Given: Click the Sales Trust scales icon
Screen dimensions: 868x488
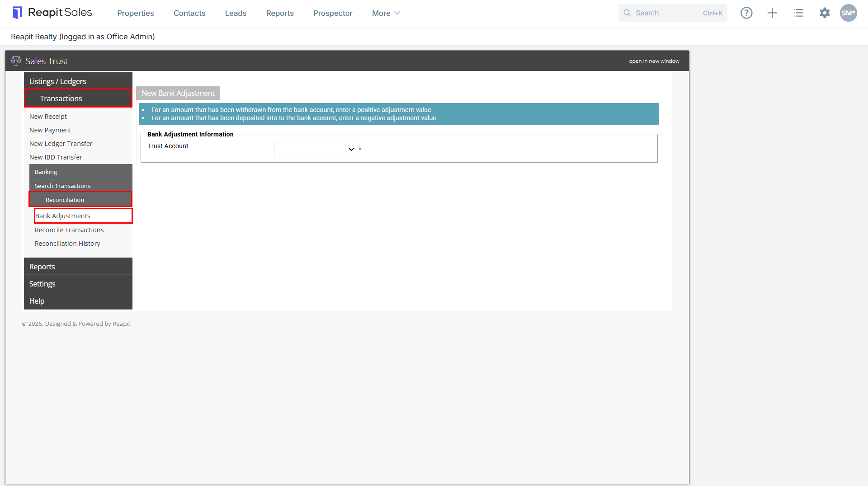Looking at the screenshot, I should pyautogui.click(x=16, y=61).
